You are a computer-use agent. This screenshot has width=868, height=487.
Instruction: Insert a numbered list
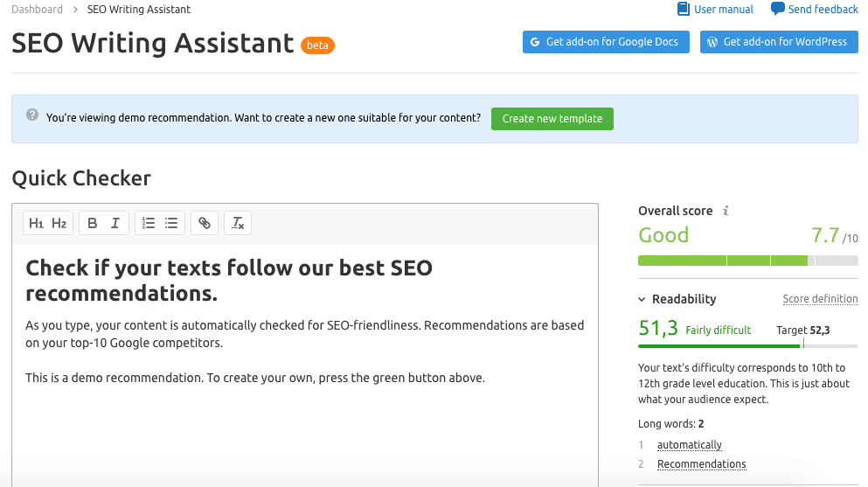149,224
